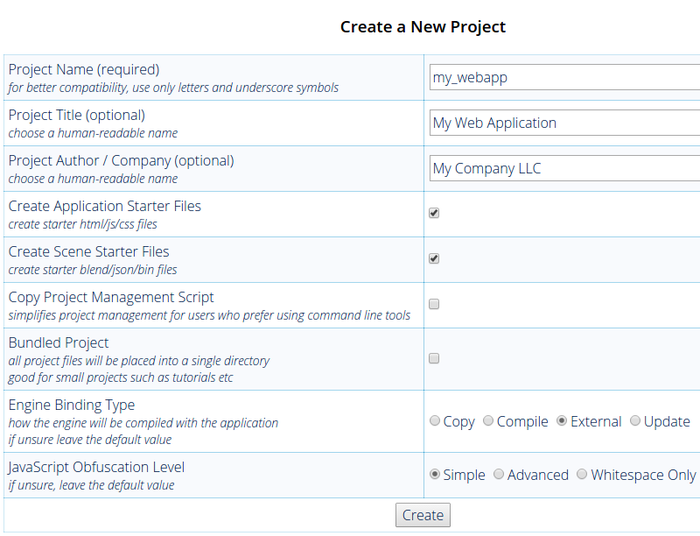
Task: Click the Project Name (required) label
Action: pos(83,69)
